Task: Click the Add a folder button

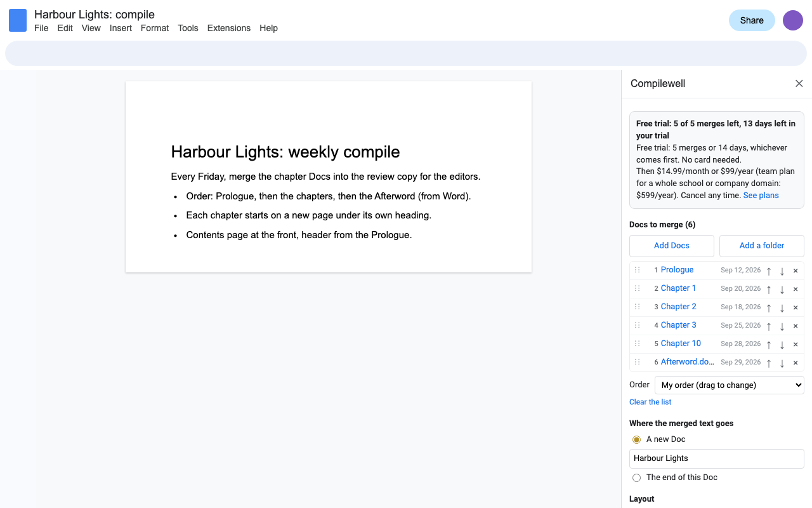Action: (762, 246)
